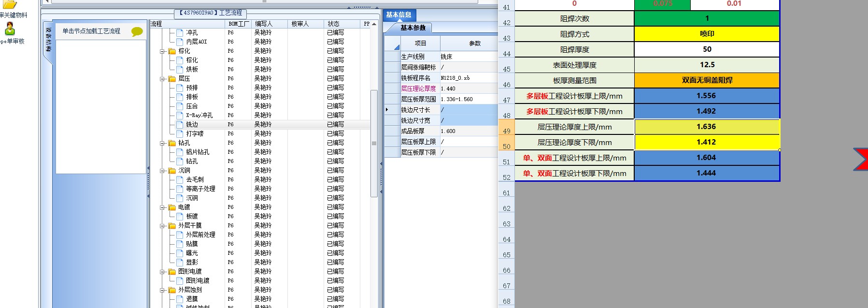Click the 状态 column header
This screenshot has height=308, width=868.
point(342,24)
